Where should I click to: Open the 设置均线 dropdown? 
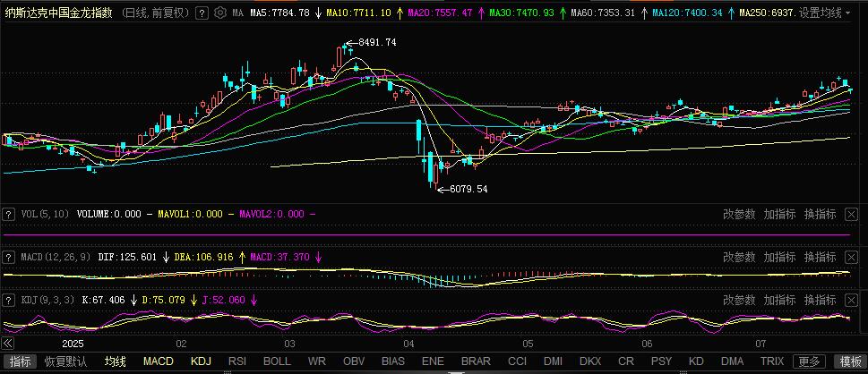(824, 13)
